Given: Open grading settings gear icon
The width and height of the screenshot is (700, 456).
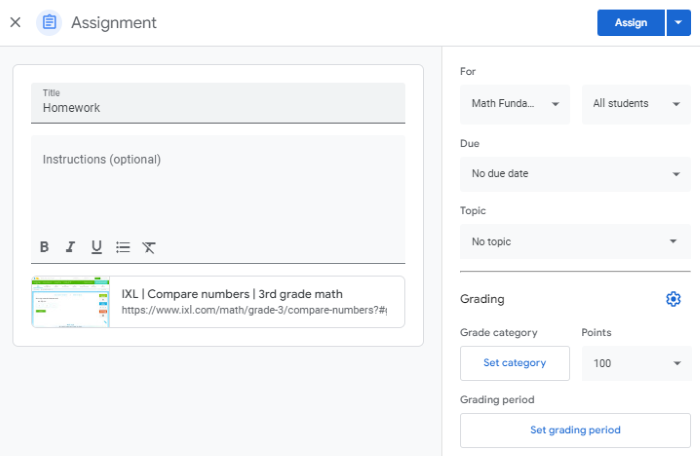Looking at the screenshot, I should 673,299.
